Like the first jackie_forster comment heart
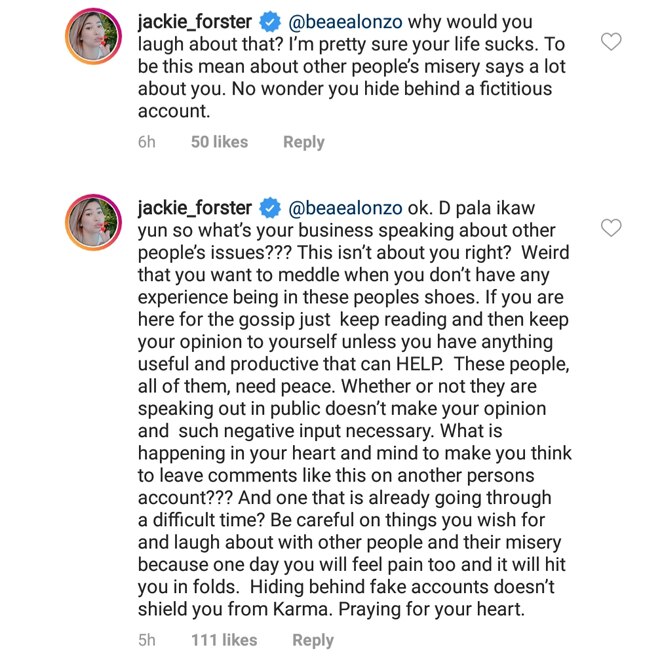660x660 pixels. coord(611,42)
